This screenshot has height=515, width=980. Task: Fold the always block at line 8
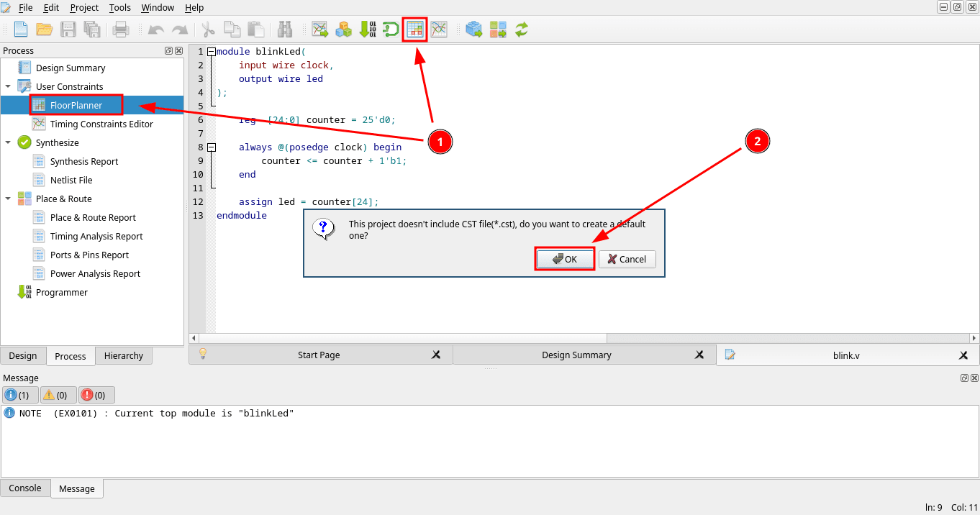pyautogui.click(x=211, y=147)
